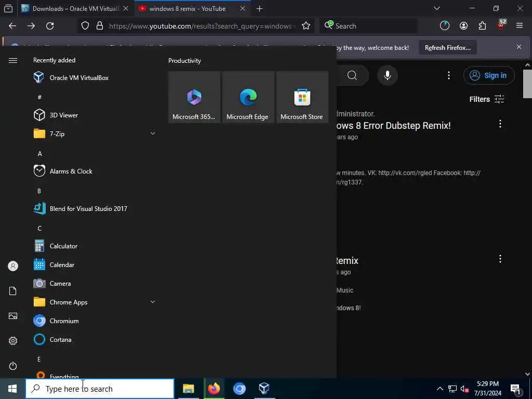Viewport: 532px width, 399px height.
Task: Open the 7-Zip folder entry
Action: (95, 134)
